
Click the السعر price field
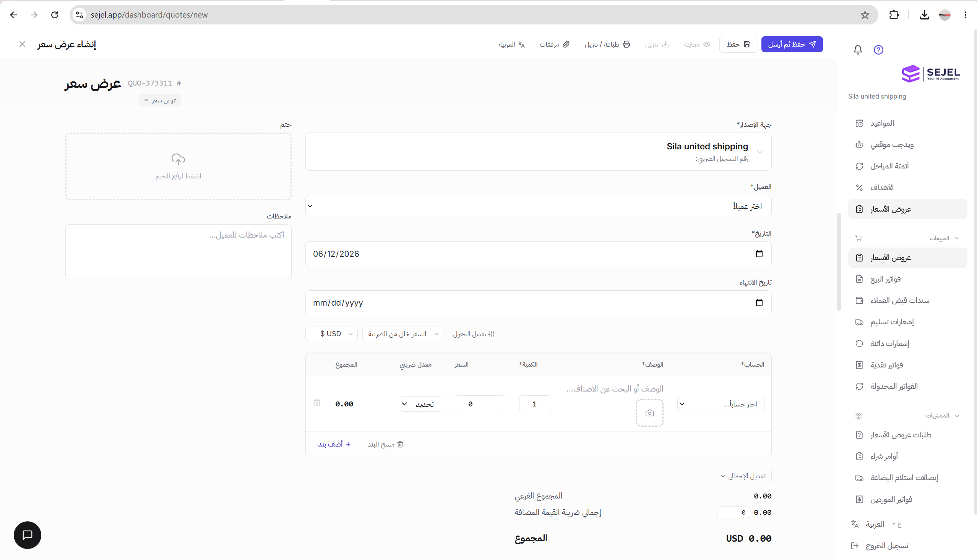[x=480, y=404]
